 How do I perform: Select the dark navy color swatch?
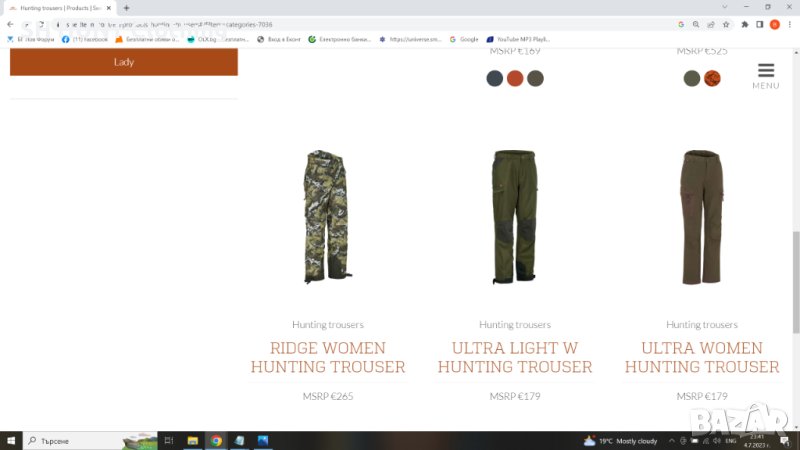pyautogui.click(x=494, y=78)
